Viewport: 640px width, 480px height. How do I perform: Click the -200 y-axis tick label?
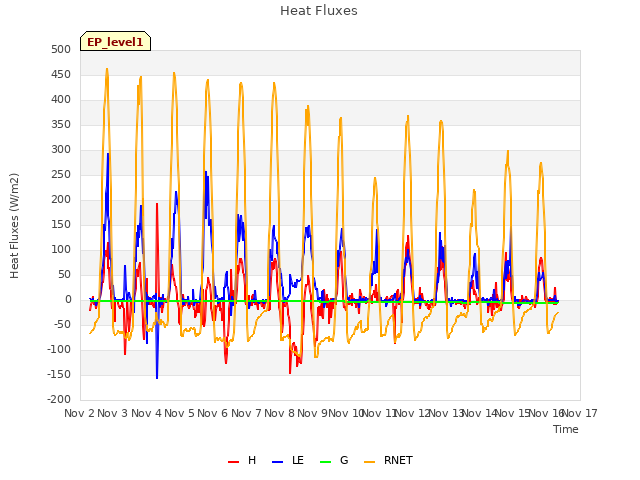click(x=59, y=400)
